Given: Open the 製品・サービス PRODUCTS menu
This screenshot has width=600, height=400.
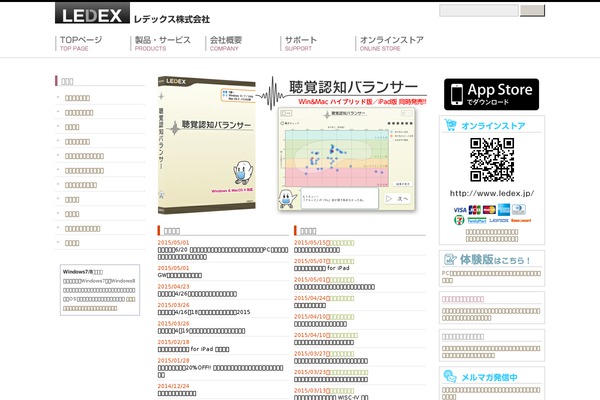Looking at the screenshot, I should 162,43.
